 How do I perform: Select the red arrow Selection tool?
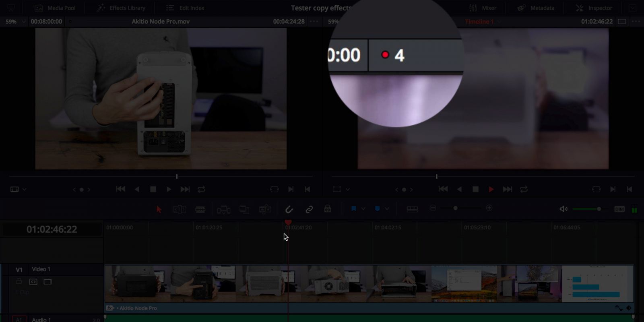[x=159, y=209]
